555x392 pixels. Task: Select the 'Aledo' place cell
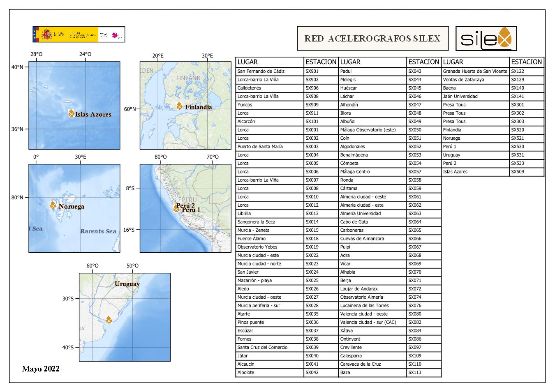click(270, 289)
